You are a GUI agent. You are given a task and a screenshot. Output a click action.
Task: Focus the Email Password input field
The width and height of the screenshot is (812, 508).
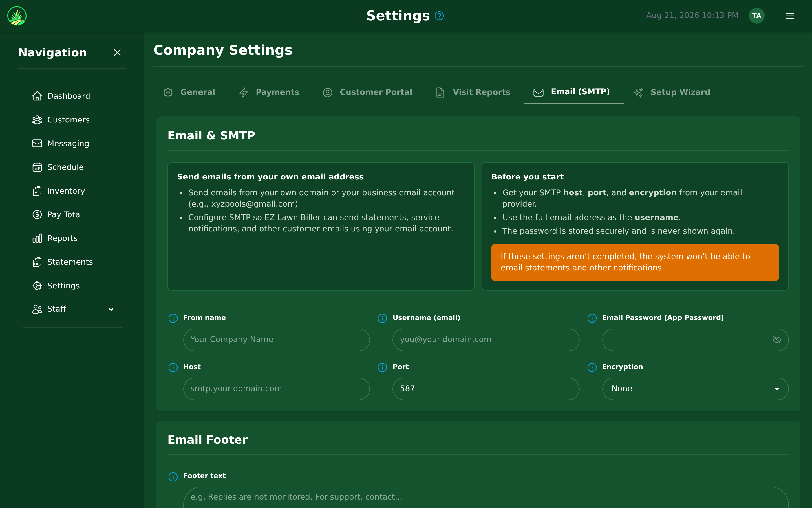click(695, 340)
